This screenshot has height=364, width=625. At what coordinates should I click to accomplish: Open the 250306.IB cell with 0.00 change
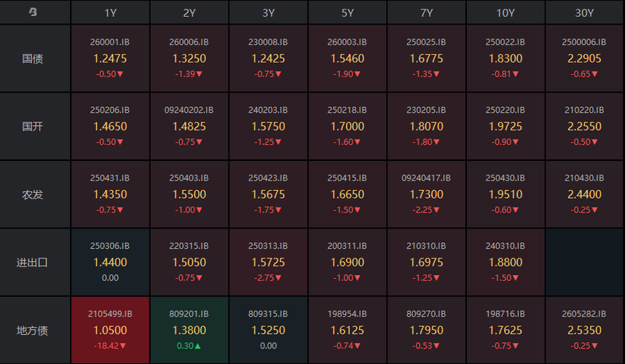click(110, 262)
